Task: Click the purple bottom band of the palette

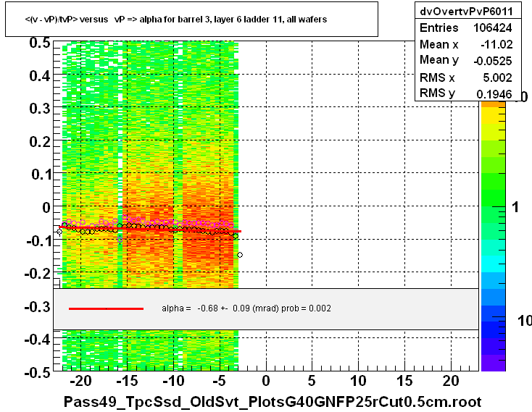Action: click(x=494, y=363)
